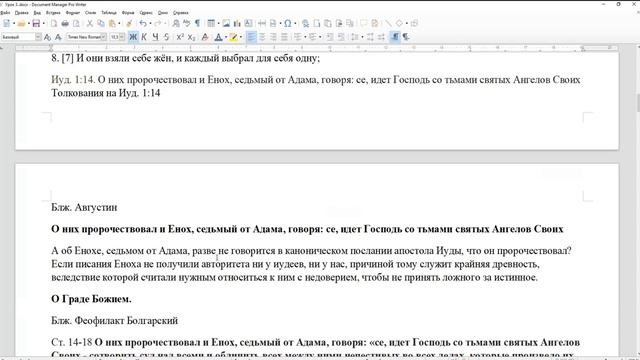
Task: Open the Формат menu
Action: (73, 13)
